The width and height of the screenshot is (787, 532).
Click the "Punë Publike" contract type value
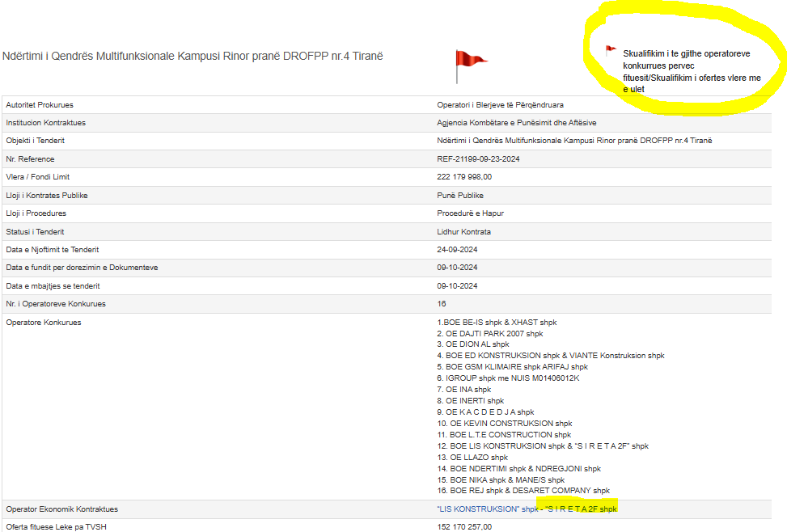pyautogui.click(x=459, y=196)
